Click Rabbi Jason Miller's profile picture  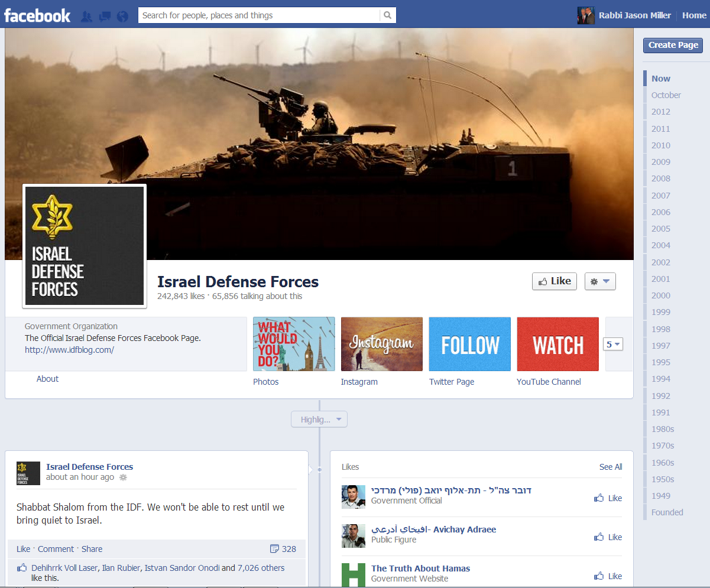[586, 16]
